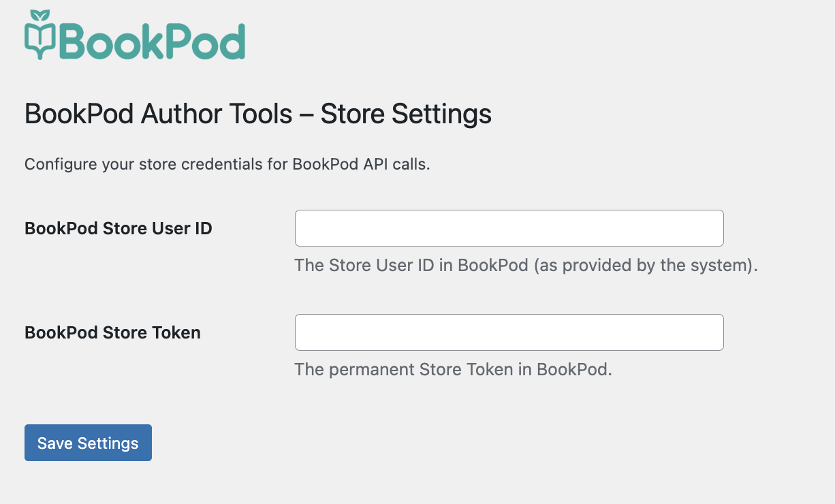
Task: Click the BookPod wordmark in the header
Action: coord(153,41)
